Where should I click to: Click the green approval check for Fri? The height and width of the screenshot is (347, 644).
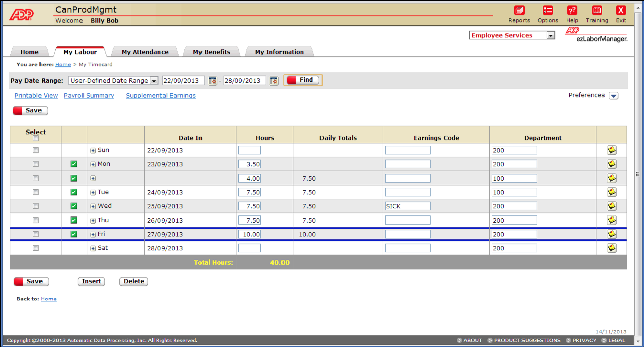[74, 234]
